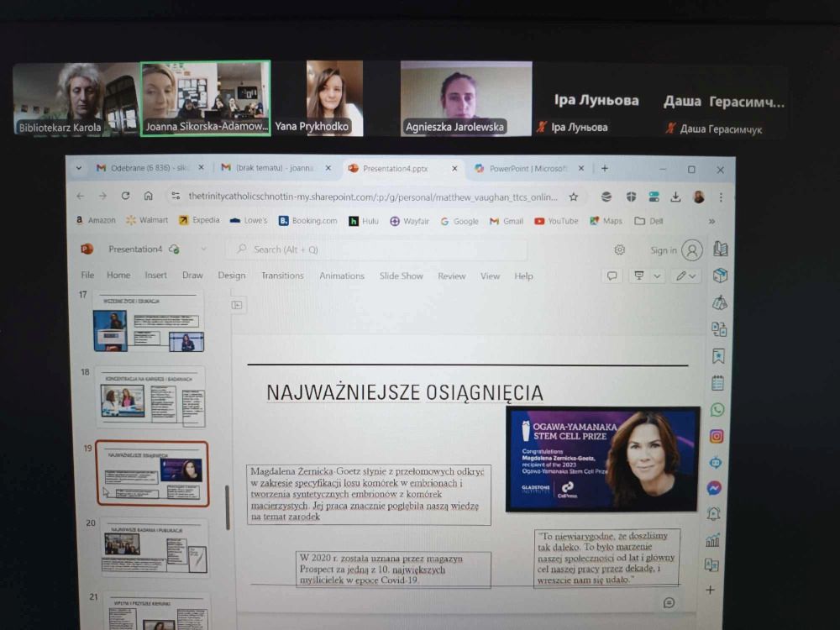Open the Comments pane icon
The height and width of the screenshot is (630, 840).
tap(612, 276)
